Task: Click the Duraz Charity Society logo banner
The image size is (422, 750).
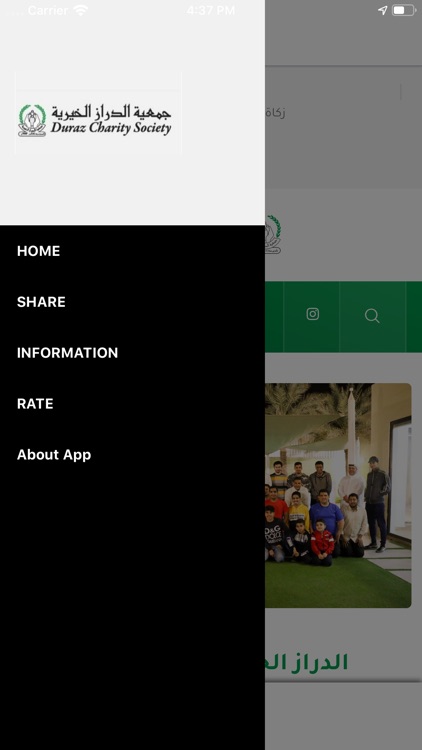Action: tap(98, 113)
